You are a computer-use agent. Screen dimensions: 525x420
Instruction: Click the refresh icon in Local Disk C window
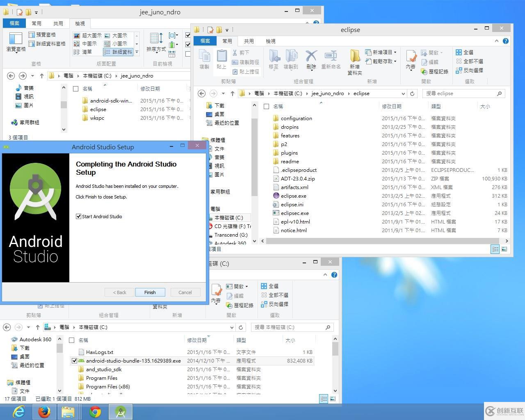point(241,327)
